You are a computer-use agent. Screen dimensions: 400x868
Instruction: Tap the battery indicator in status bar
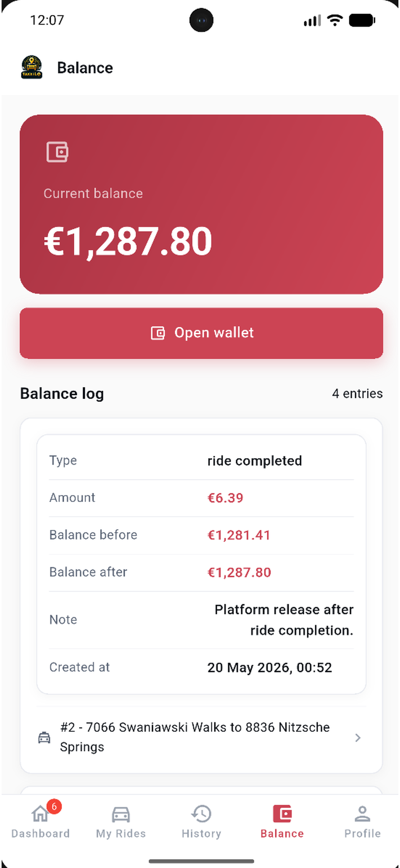click(362, 20)
